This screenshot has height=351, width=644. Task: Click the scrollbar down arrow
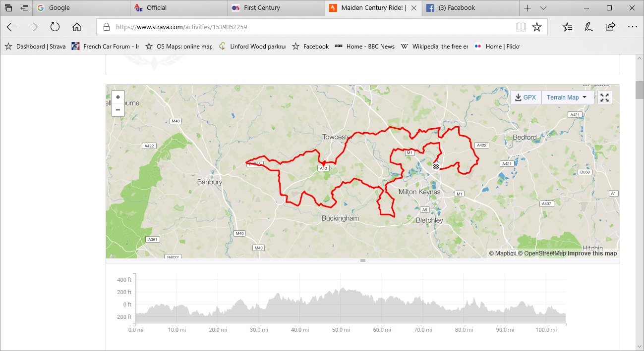pos(640,347)
